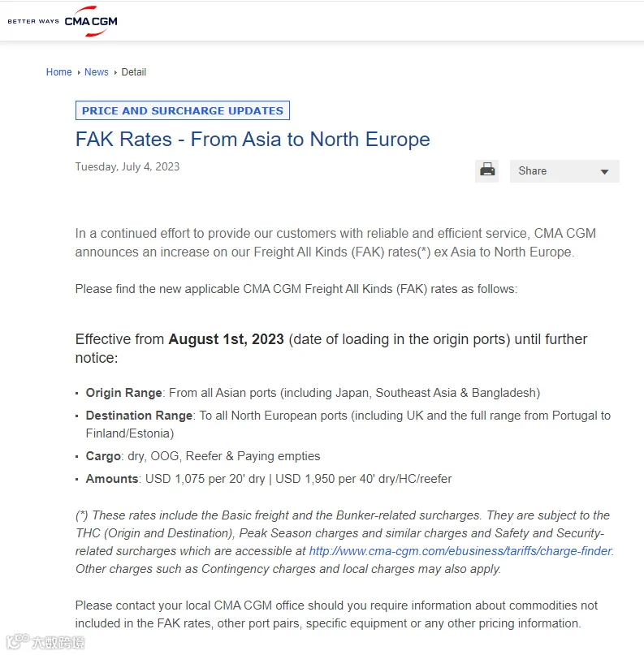Click the breadcrumb arrow after Home

pos(79,72)
